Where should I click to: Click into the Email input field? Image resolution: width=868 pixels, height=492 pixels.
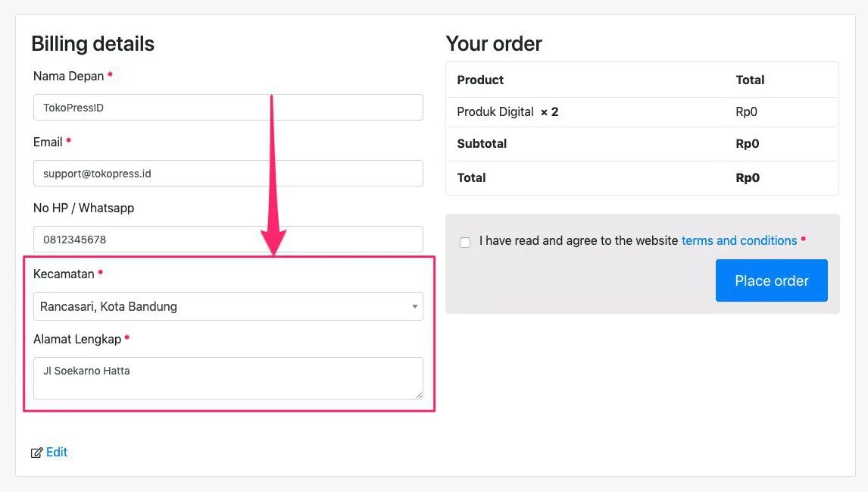pyautogui.click(x=228, y=173)
